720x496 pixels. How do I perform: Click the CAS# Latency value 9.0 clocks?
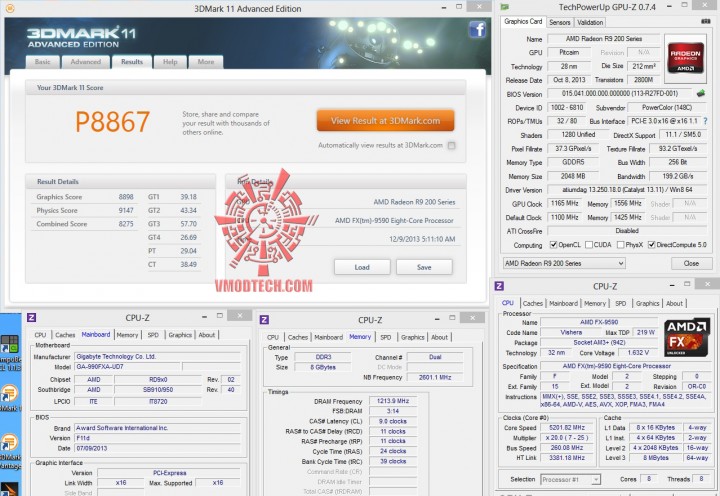[393, 421]
